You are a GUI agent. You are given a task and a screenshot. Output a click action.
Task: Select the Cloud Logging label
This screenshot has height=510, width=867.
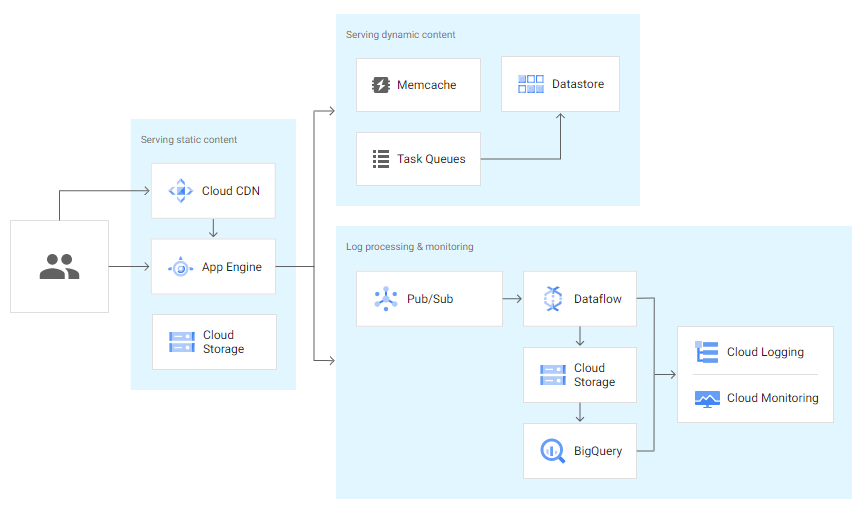(x=765, y=352)
